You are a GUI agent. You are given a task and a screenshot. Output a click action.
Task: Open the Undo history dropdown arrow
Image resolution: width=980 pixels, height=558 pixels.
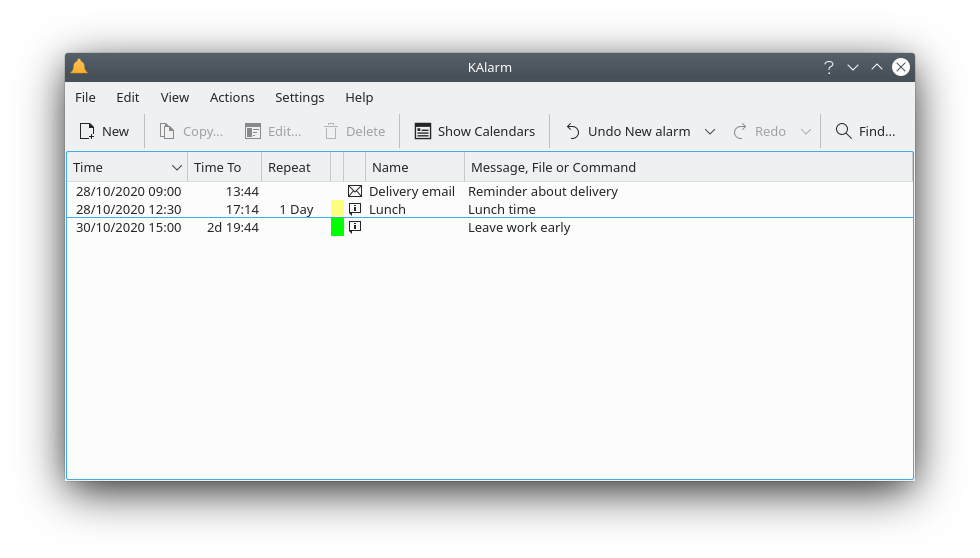pos(710,131)
